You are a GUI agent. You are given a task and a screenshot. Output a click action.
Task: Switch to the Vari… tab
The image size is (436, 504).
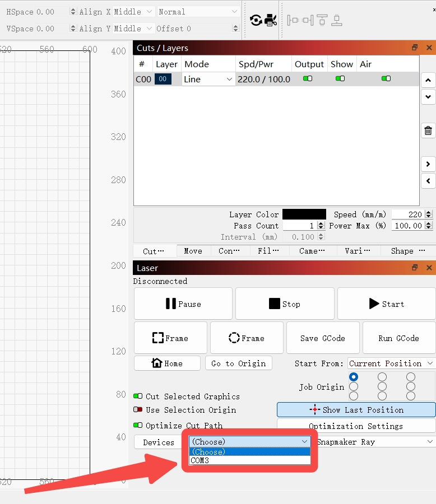358,251
